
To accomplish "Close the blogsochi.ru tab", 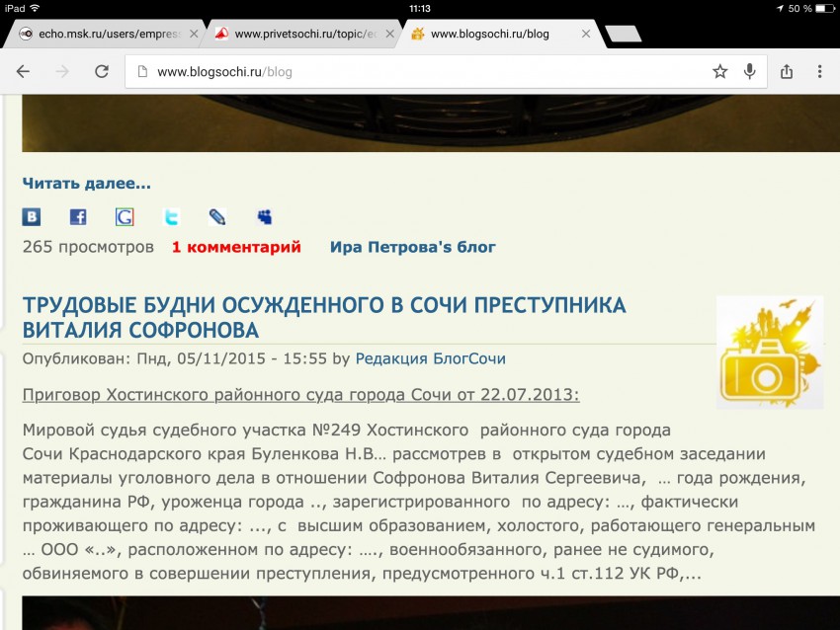I will (x=586, y=34).
